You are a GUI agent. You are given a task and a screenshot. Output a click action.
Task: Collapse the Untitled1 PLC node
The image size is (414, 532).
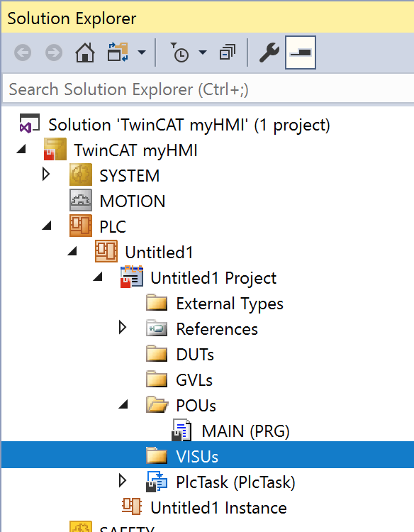tap(72, 250)
